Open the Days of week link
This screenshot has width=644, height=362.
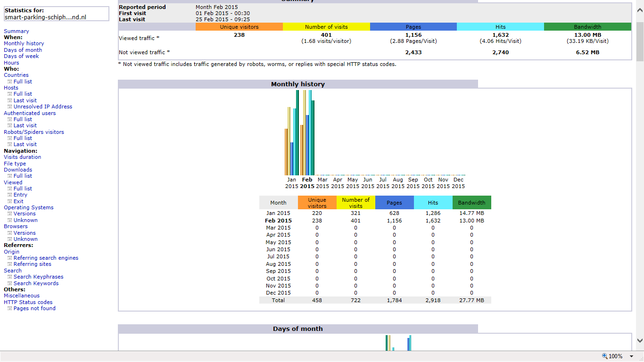click(22, 56)
